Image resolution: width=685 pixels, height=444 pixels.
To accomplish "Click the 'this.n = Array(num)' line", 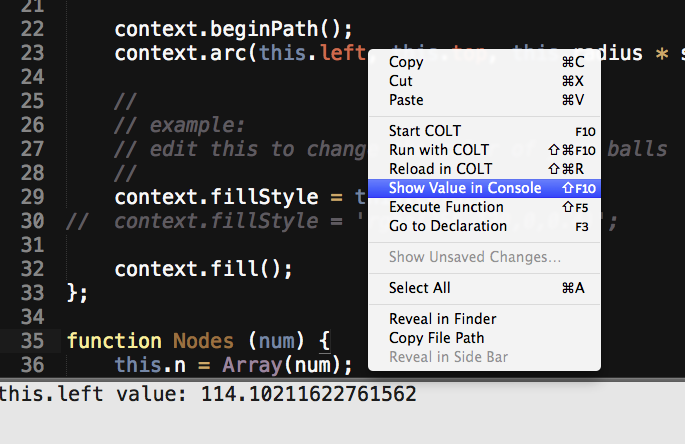I will 234,365.
